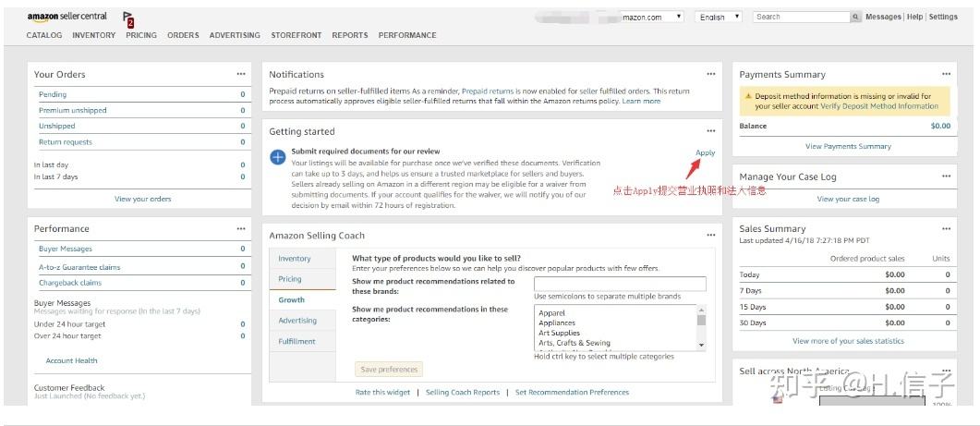Image resolution: width=980 pixels, height=426 pixels.
Task: Select the Advertising tab in Selling Coach
Action: 303,321
